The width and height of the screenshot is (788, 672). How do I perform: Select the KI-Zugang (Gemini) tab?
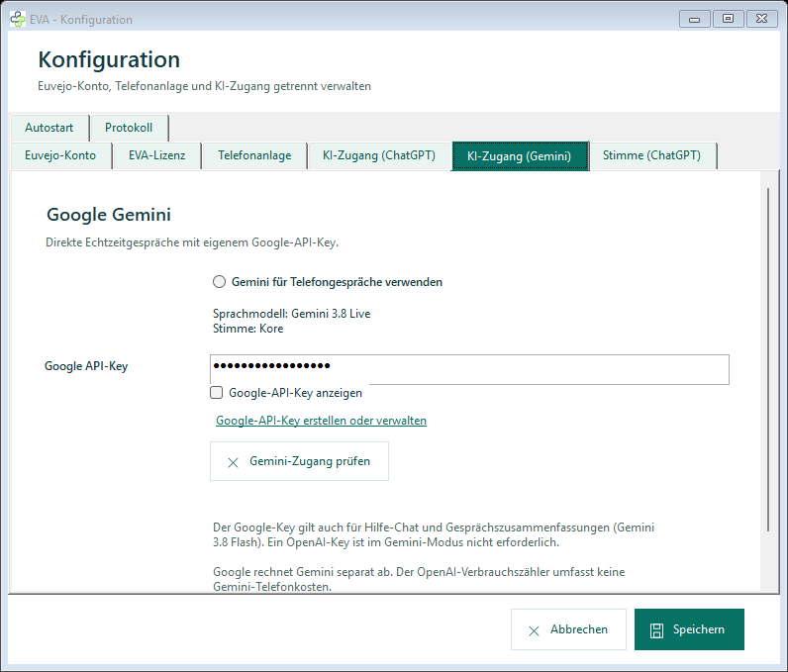pos(520,156)
